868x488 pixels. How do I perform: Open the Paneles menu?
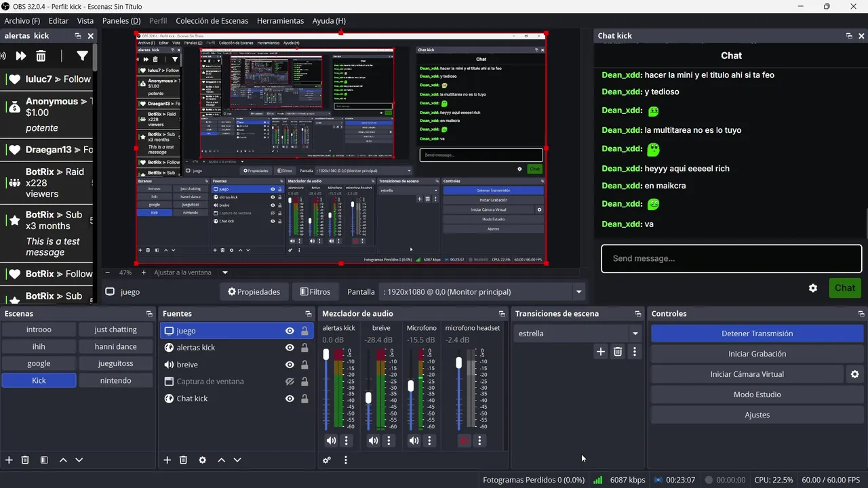(121, 21)
